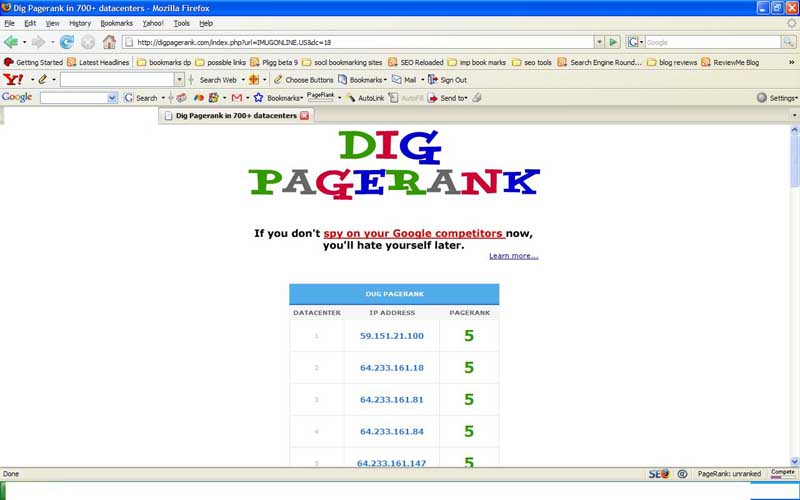Click the PageRank indicator on the Google toolbar
The height and width of the screenshot is (500, 800).
click(320, 97)
